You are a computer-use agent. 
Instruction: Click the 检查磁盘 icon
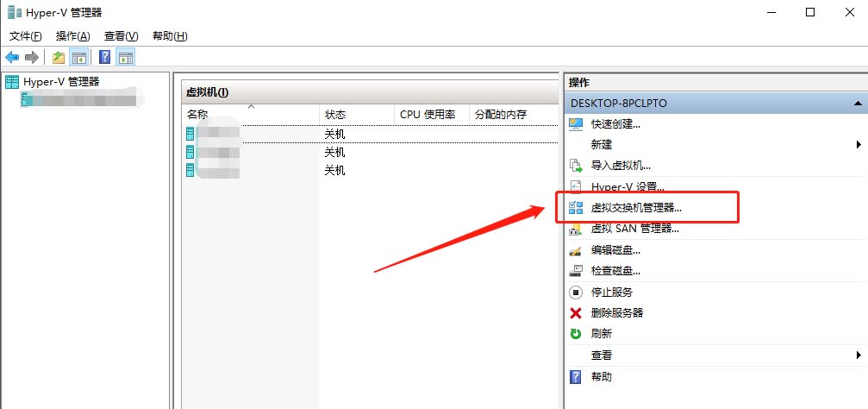click(x=576, y=271)
